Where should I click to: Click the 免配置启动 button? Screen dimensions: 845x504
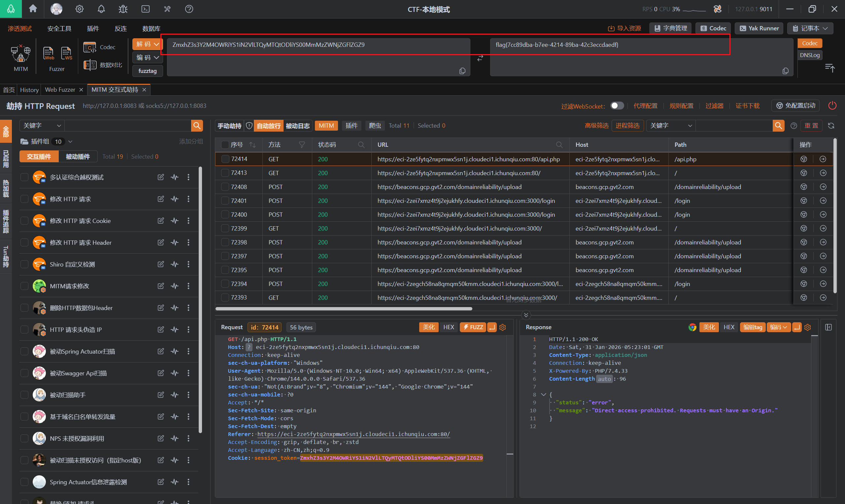(x=795, y=106)
